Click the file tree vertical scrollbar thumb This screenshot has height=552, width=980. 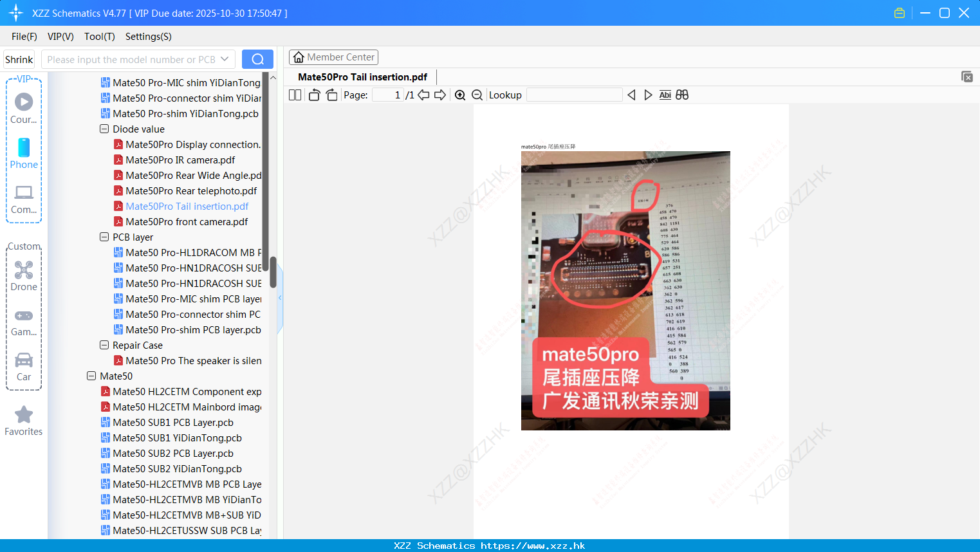[x=273, y=272]
